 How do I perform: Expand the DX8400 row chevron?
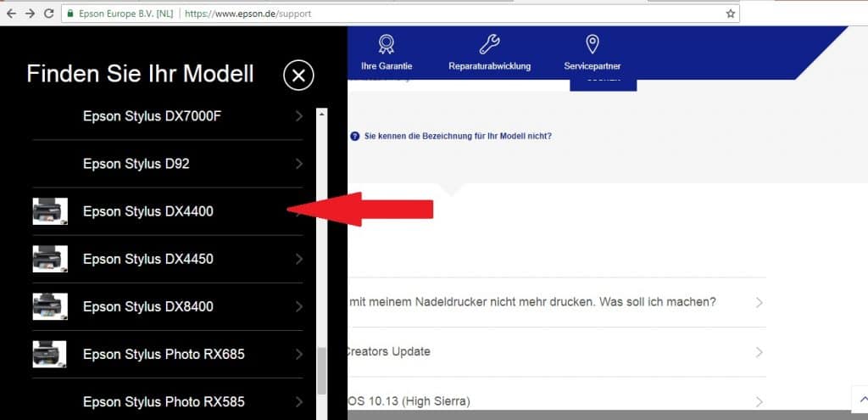pos(299,307)
